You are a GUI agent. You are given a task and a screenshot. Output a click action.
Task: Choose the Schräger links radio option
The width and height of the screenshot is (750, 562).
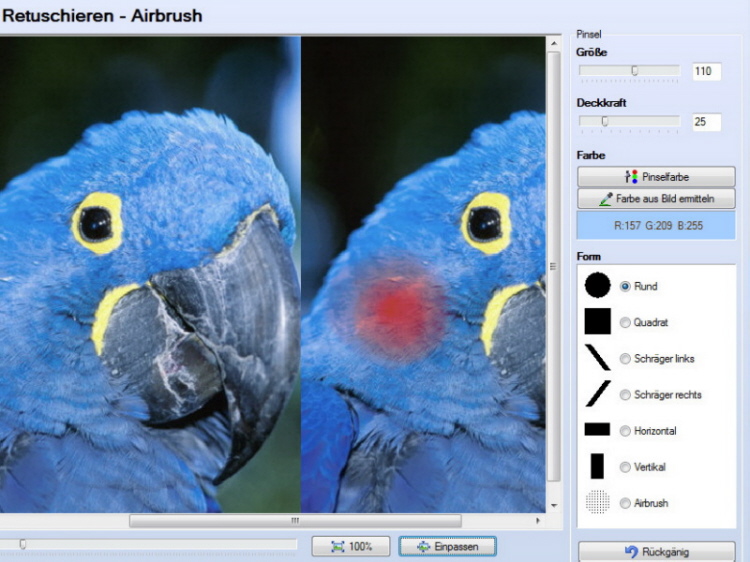626,359
